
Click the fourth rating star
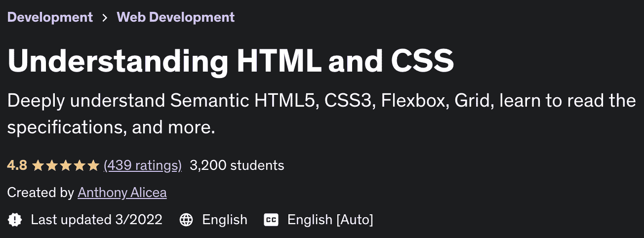pyautogui.click(x=80, y=165)
